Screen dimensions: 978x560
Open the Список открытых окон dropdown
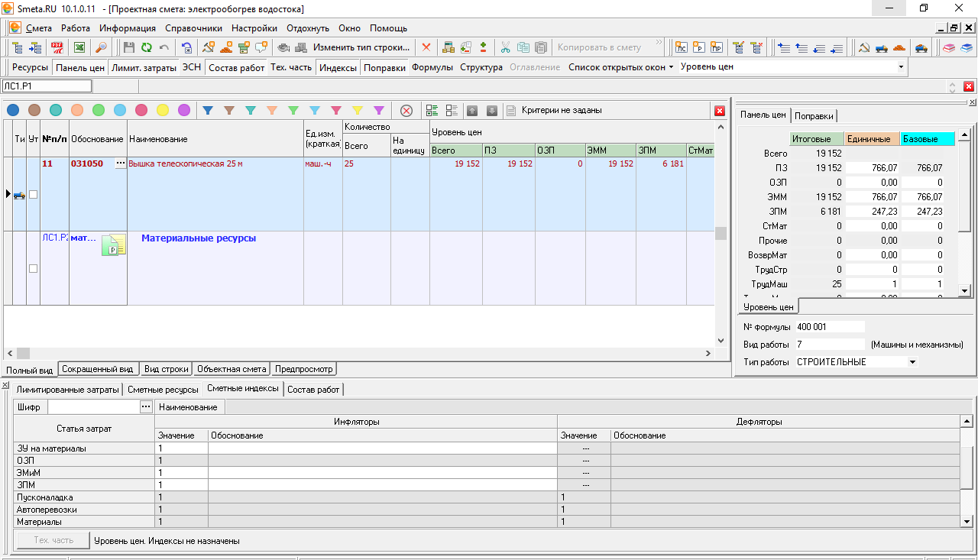point(620,67)
